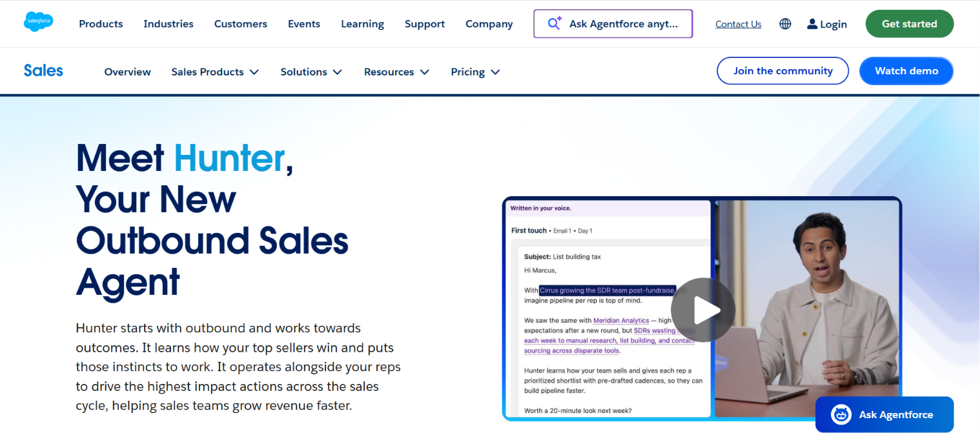
Task: Expand the Resources chevron
Action: [425, 72]
